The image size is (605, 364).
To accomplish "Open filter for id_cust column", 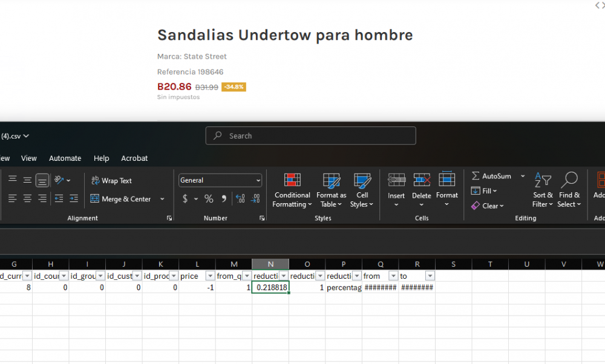I will [137, 276].
